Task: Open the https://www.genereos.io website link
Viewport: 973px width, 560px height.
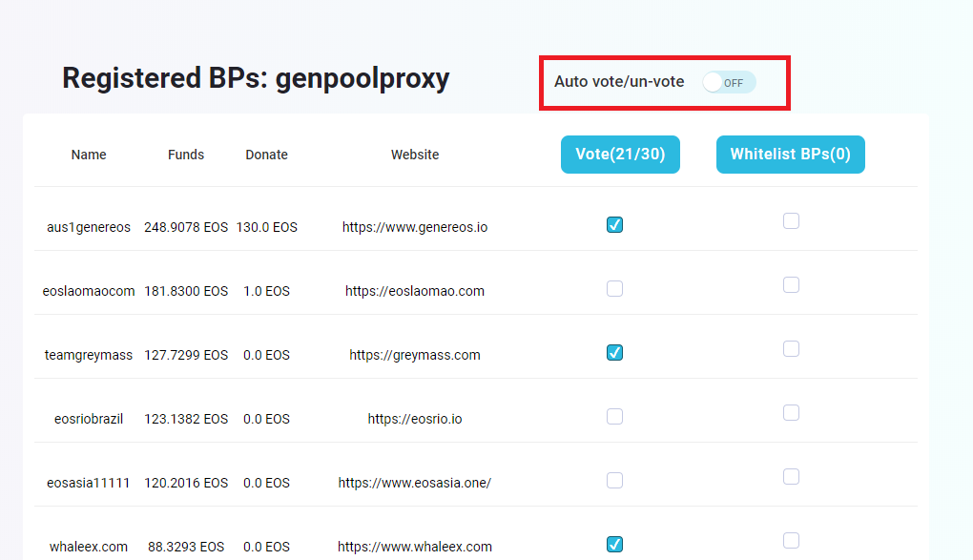Action: coord(415,228)
